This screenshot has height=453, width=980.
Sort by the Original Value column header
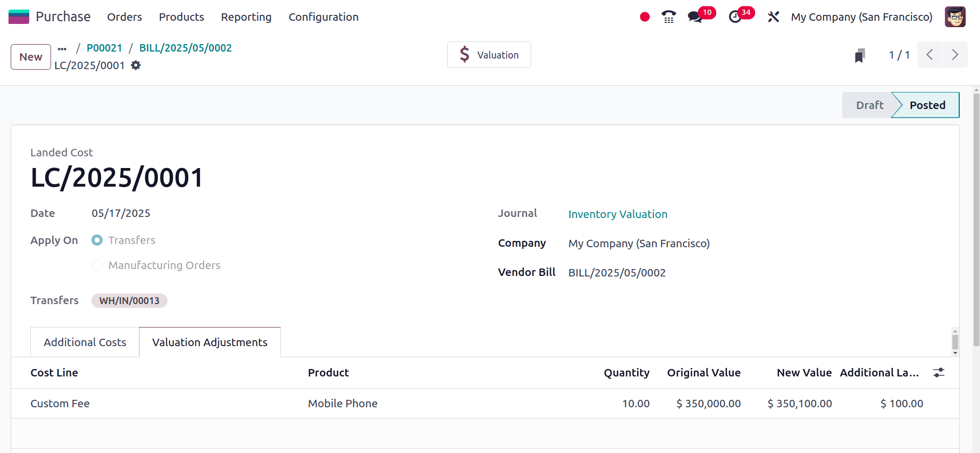703,373
